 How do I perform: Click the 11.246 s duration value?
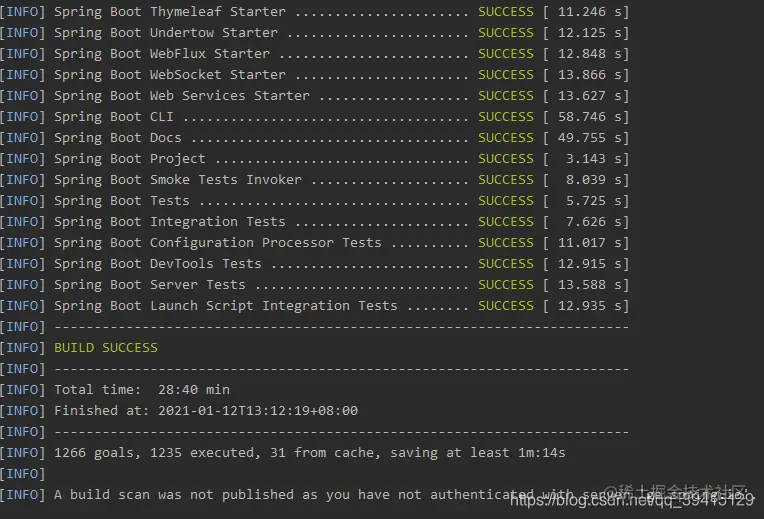(x=590, y=12)
